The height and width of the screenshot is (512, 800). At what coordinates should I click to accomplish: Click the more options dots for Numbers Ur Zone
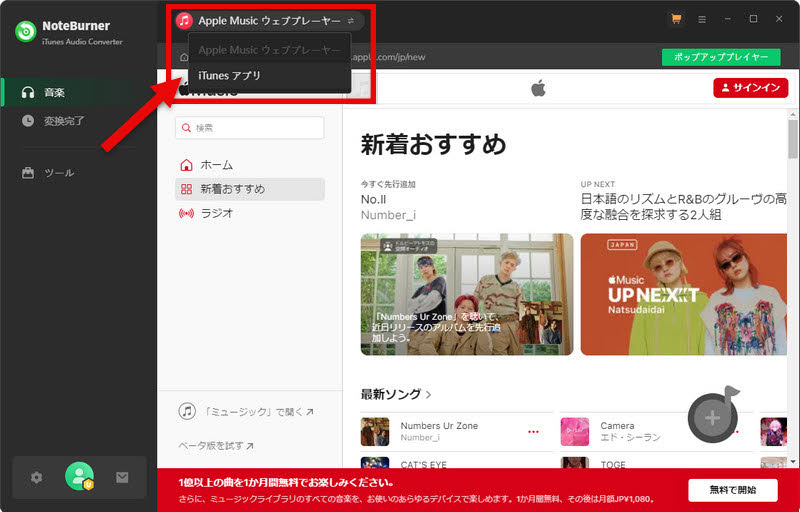(x=533, y=431)
